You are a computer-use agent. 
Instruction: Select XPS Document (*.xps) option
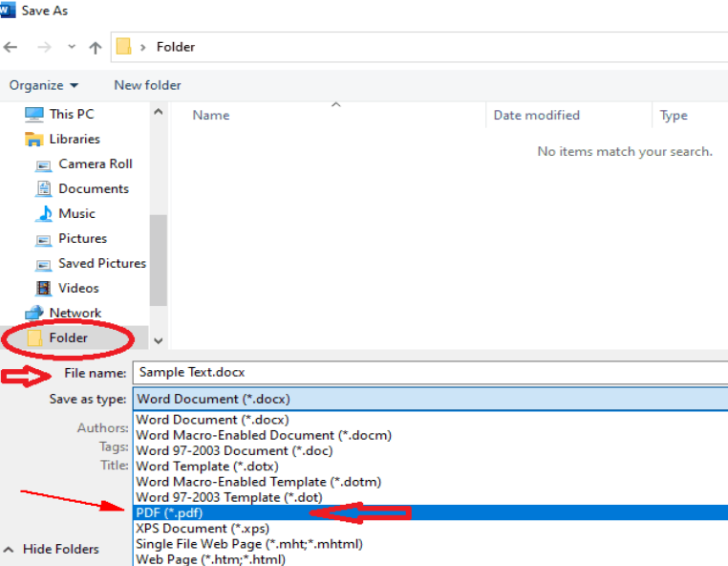202,528
